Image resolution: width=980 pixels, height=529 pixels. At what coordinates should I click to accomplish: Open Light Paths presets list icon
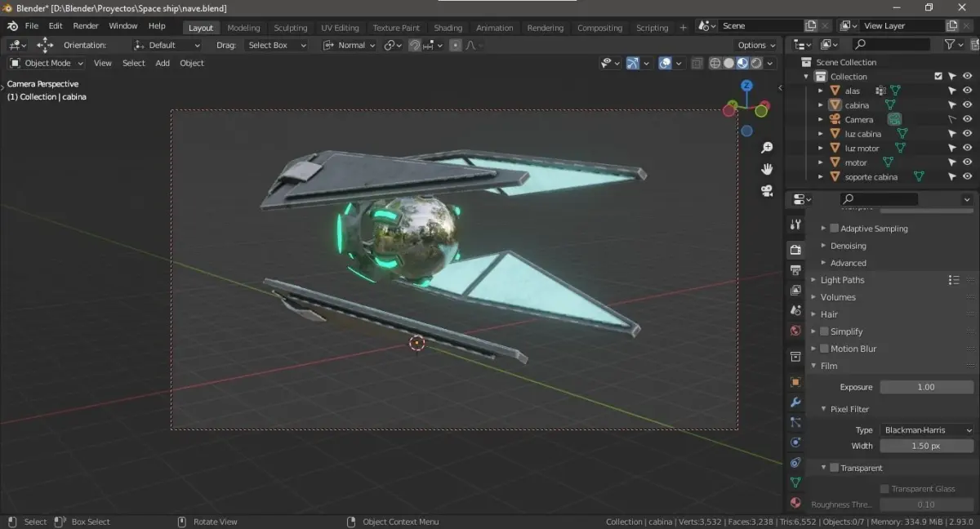953,280
